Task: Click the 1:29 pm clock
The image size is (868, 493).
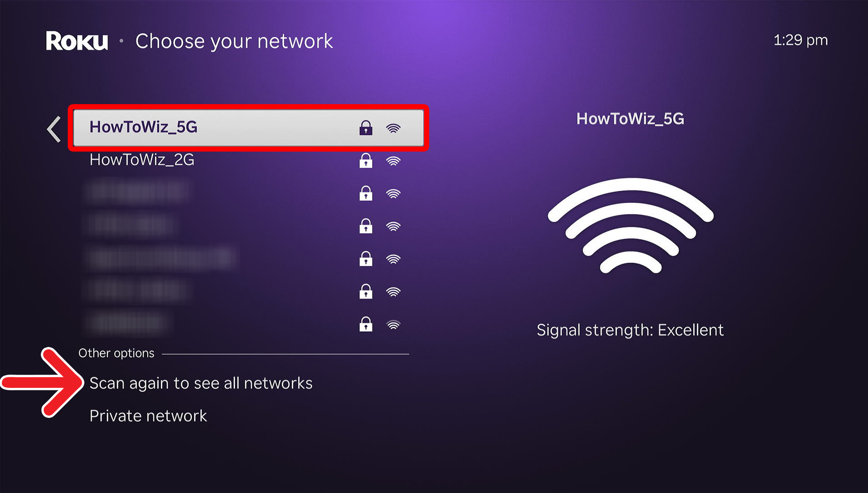Action: (800, 41)
